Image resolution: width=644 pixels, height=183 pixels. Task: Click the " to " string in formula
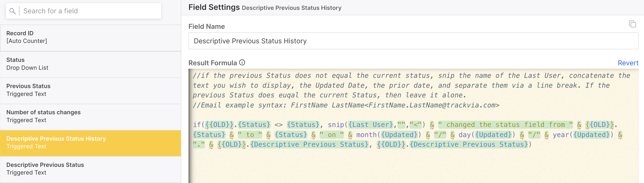[250, 135]
